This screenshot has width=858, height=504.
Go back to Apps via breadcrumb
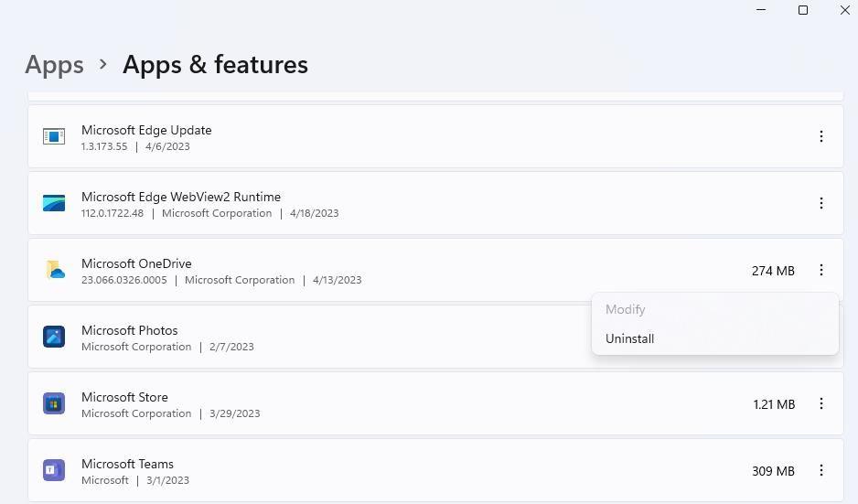coord(54,65)
